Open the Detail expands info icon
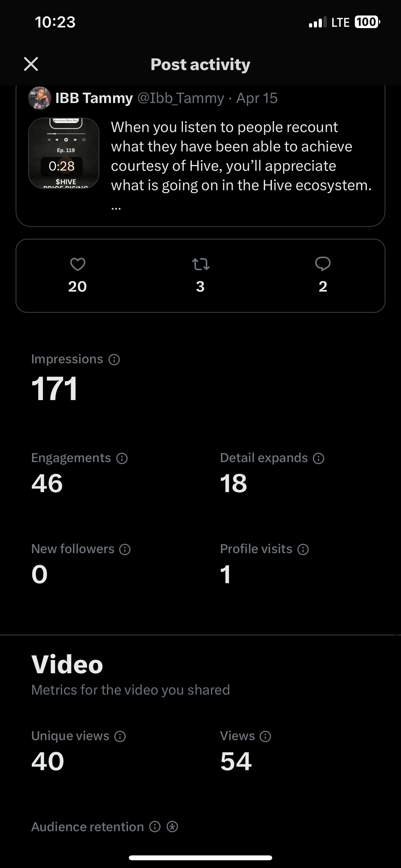Image resolution: width=401 pixels, height=868 pixels. pyautogui.click(x=318, y=458)
